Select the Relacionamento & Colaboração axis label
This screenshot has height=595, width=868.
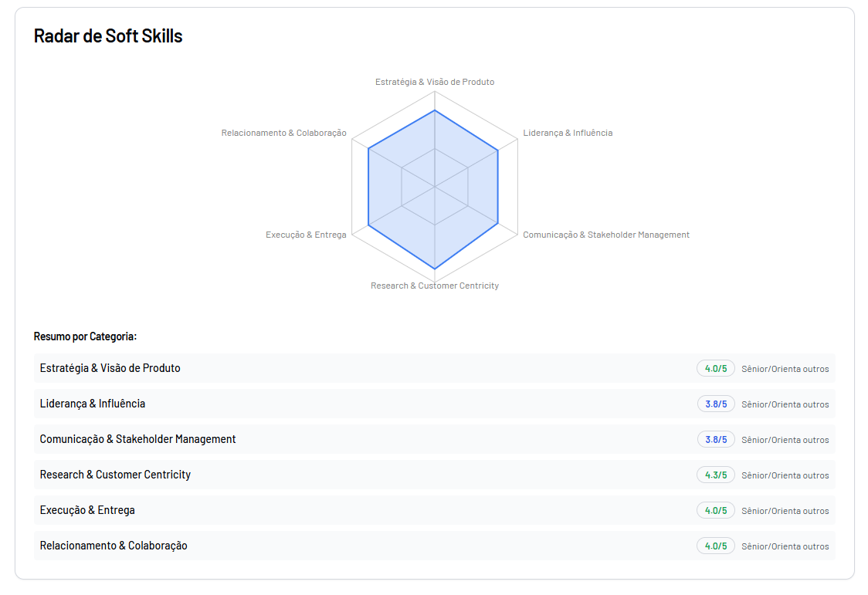click(283, 132)
